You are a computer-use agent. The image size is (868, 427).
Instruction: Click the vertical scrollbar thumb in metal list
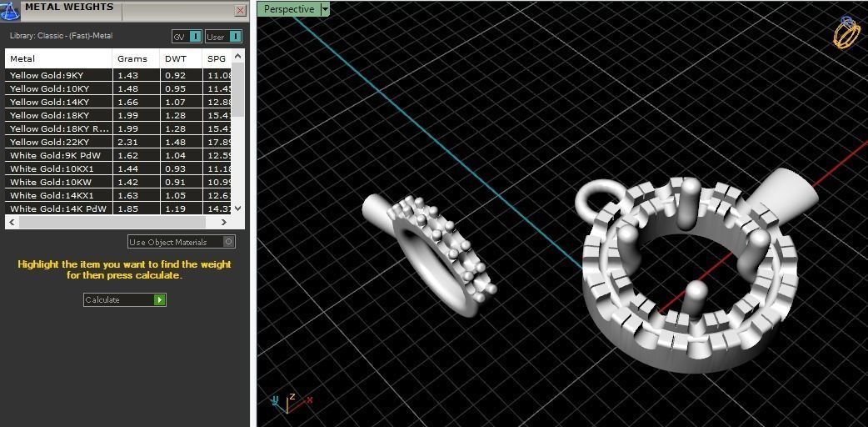pos(237,89)
